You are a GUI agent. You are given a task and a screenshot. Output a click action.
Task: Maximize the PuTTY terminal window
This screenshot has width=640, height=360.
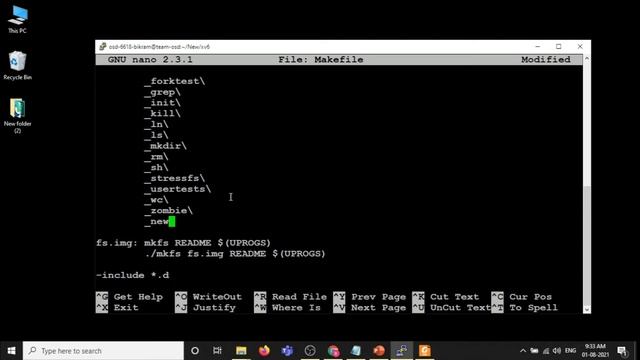[558, 47]
